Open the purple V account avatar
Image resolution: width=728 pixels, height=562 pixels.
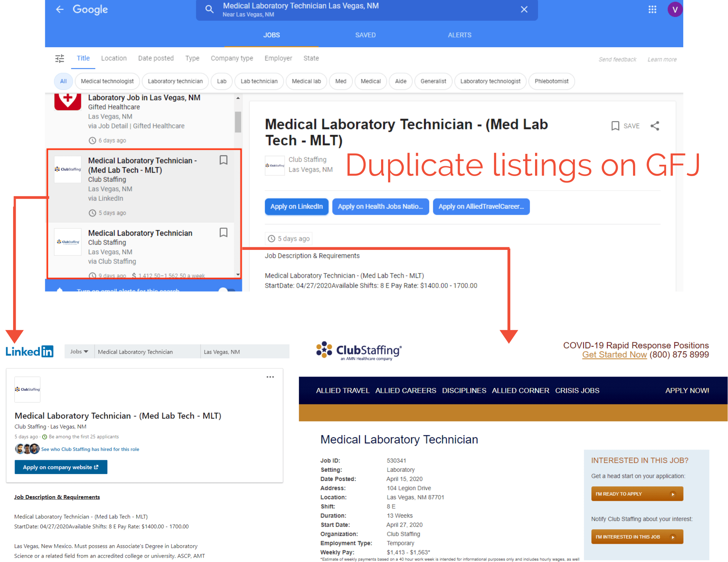[674, 9]
